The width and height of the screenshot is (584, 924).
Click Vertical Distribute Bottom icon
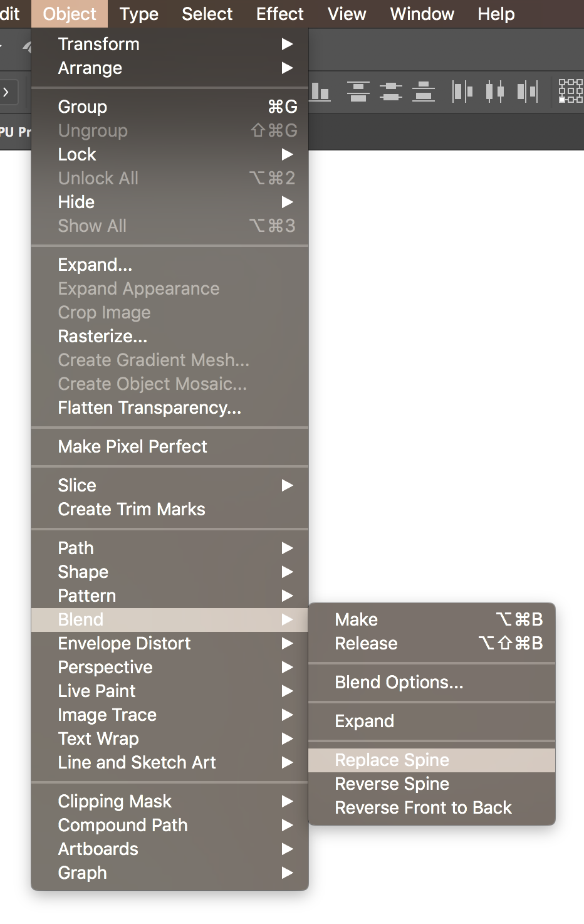pos(424,92)
